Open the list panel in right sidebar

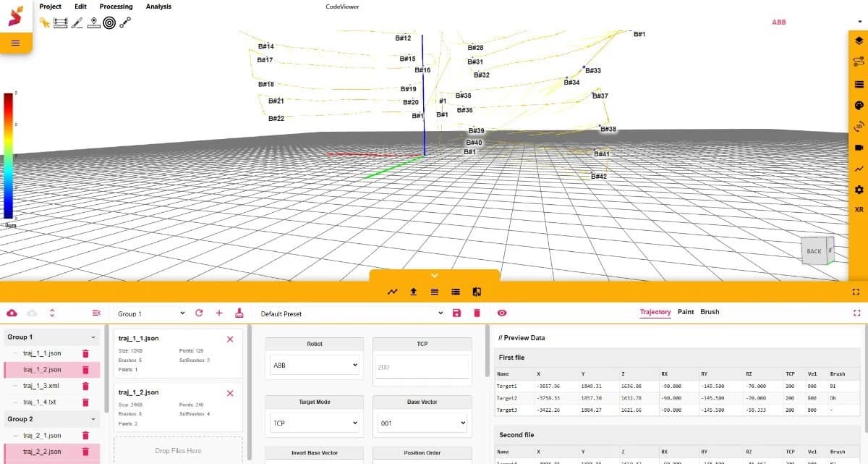(x=859, y=84)
